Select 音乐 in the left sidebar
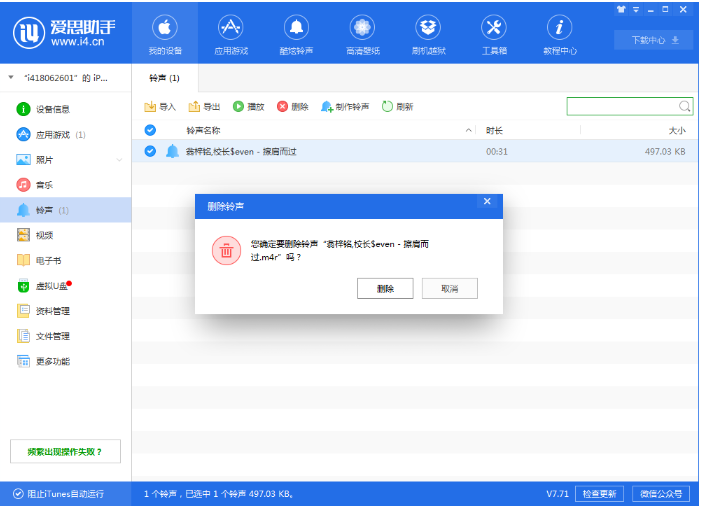Screen dimensions: 703x508 [44, 185]
